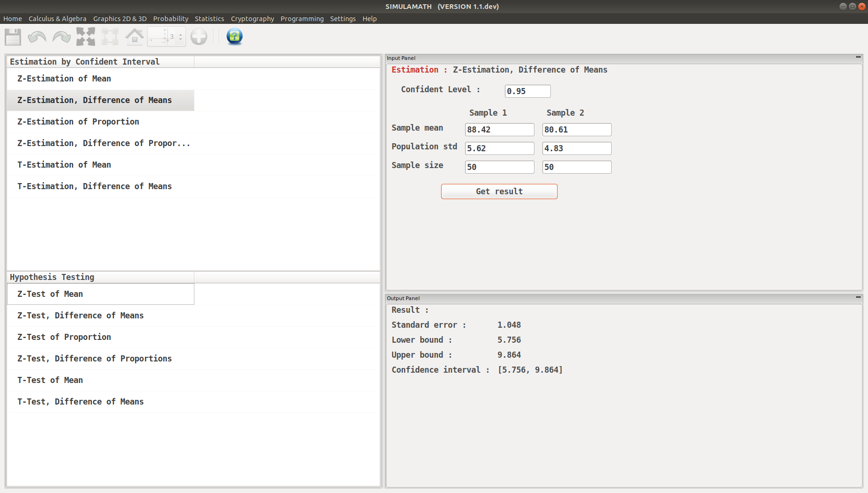Click the Undo arrow icon
868x493 pixels.
(x=37, y=37)
